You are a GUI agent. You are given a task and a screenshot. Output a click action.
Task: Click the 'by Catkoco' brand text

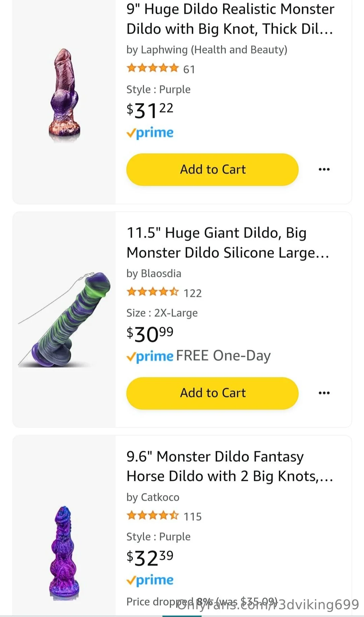click(x=153, y=497)
